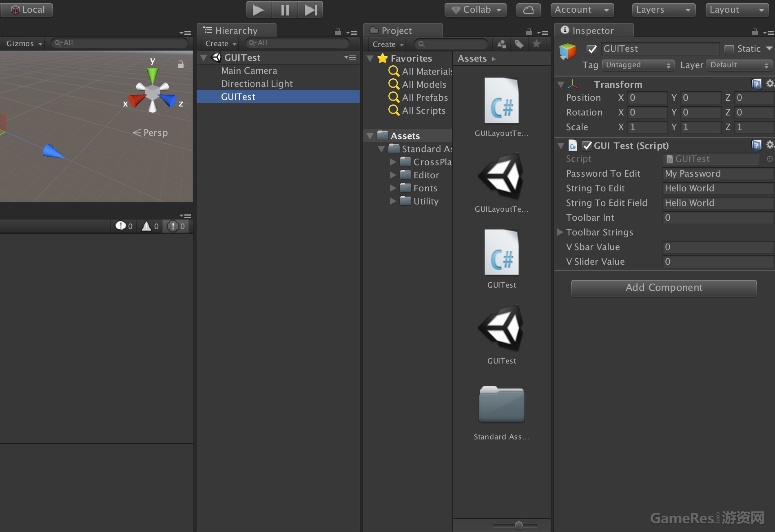775x532 pixels.
Task: Expand the Editor folder
Action: tap(393, 175)
